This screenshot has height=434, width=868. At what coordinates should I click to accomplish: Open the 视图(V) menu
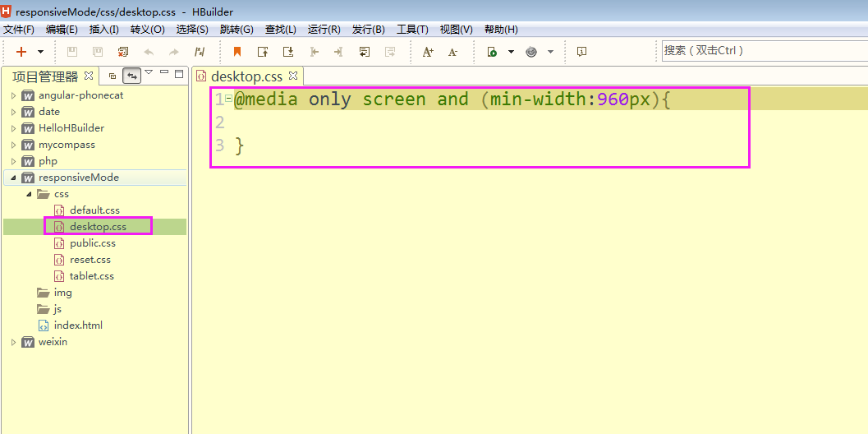(x=456, y=30)
